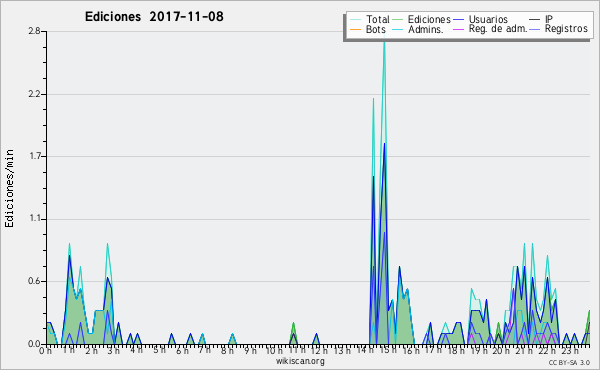Click the 1.1 y-axis value label

tap(35, 219)
